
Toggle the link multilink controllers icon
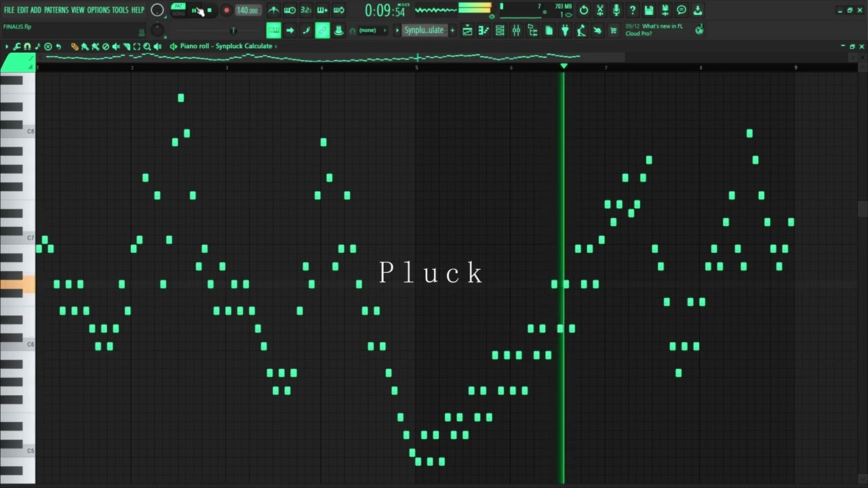click(x=322, y=30)
